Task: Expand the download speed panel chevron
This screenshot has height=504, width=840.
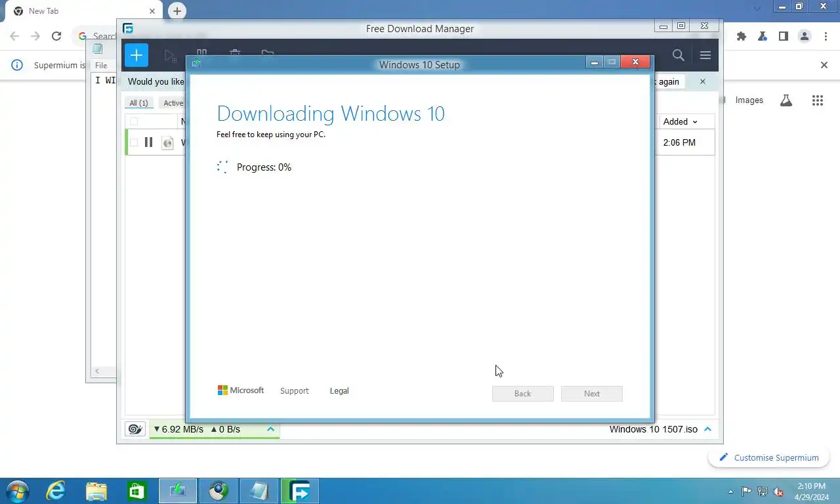Action: [270, 429]
